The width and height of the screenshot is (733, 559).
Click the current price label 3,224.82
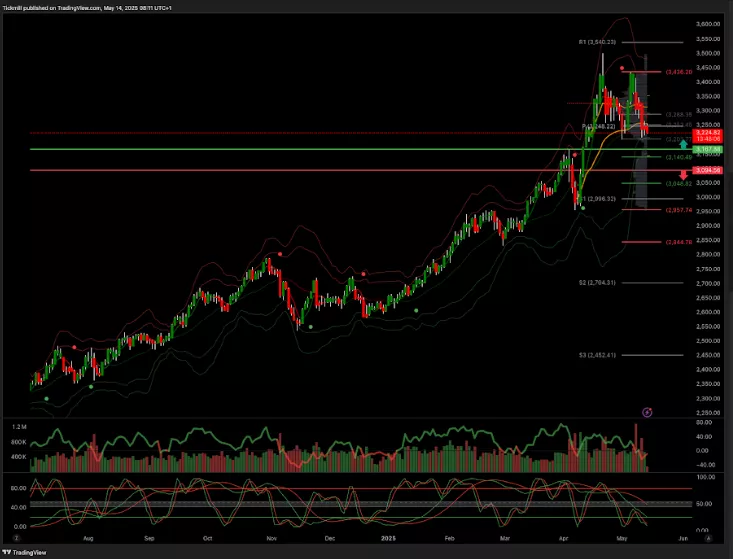coord(706,131)
